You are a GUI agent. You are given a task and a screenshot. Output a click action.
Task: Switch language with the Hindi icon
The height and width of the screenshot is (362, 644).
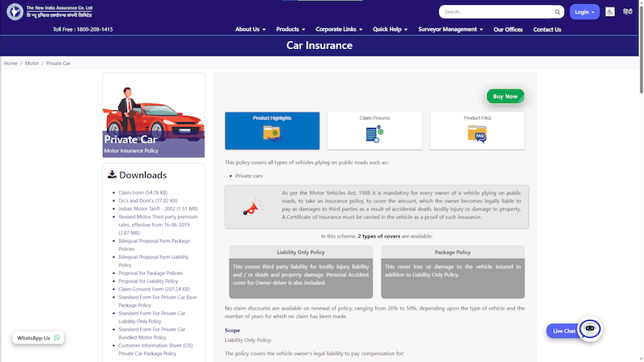coord(628,12)
